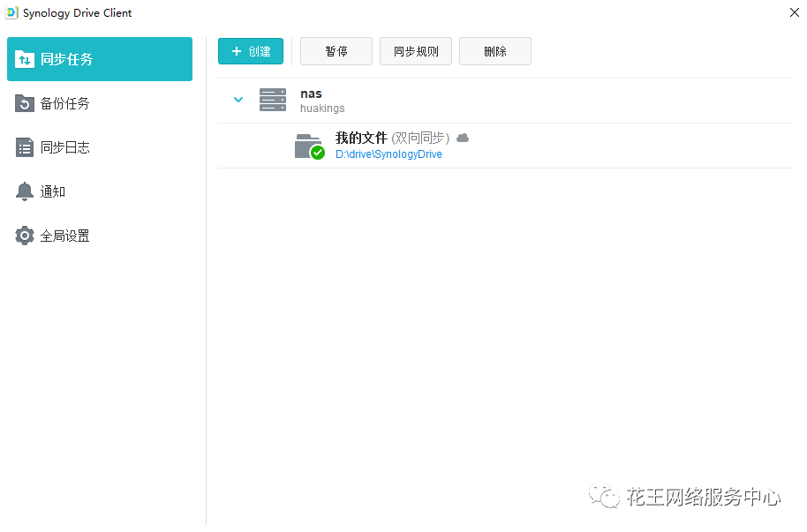Click the sync log list icon
807x532 pixels.
click(x=24, y=147)
